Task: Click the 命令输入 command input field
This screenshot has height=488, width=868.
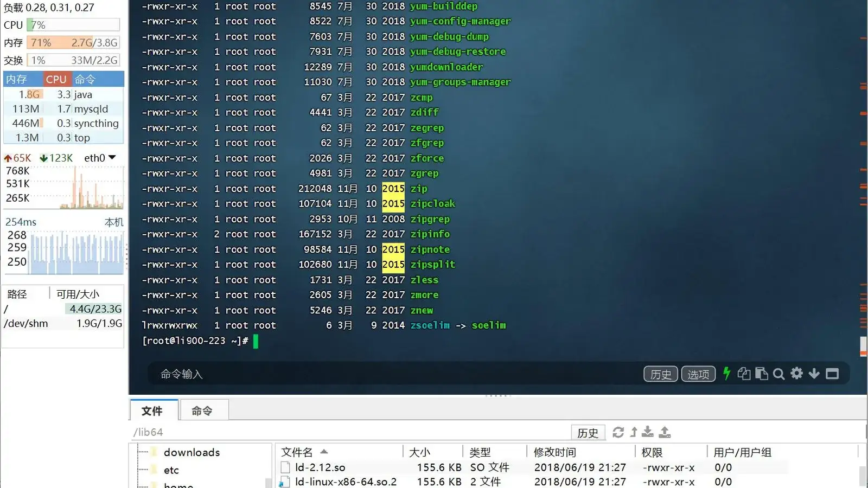Action: click(396, 374)
